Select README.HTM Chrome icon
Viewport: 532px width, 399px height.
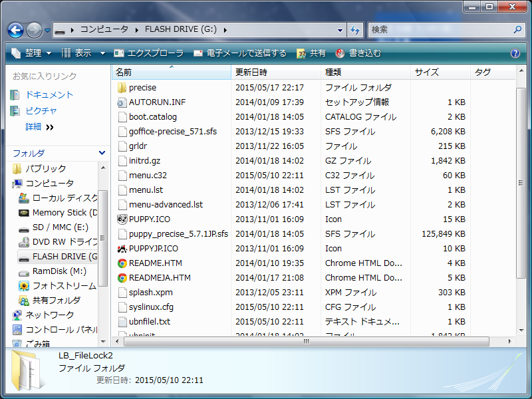pyautogui.click(x=122, y=263)
